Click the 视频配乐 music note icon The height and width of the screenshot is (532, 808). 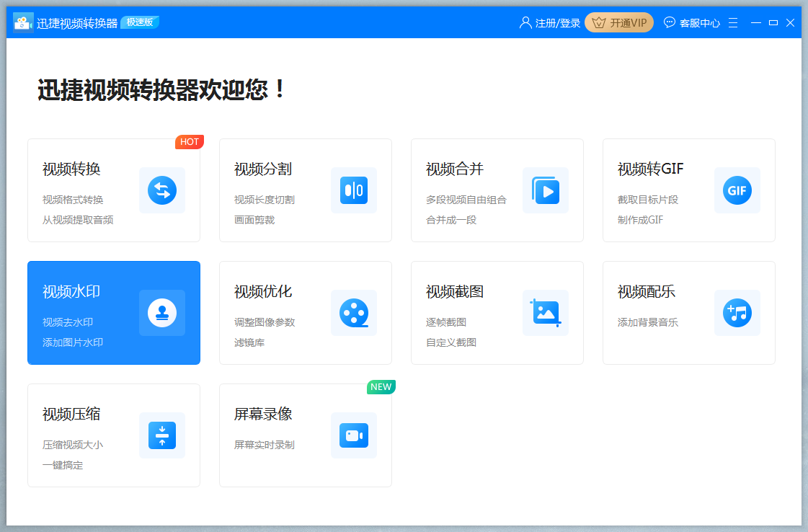(737, 313)
